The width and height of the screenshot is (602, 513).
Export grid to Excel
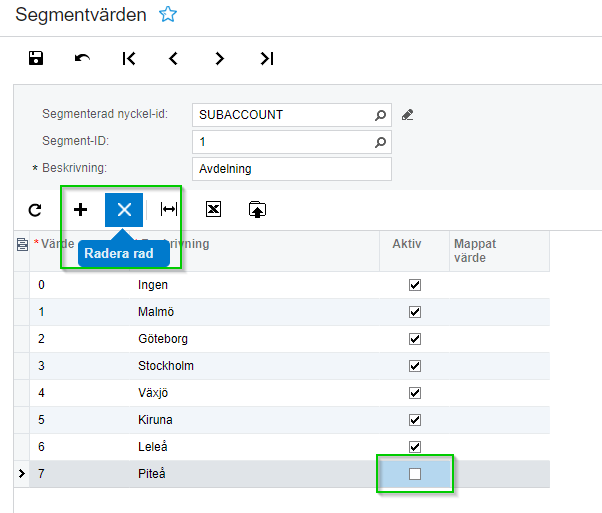pyautogui.click(x=213, y=210)
